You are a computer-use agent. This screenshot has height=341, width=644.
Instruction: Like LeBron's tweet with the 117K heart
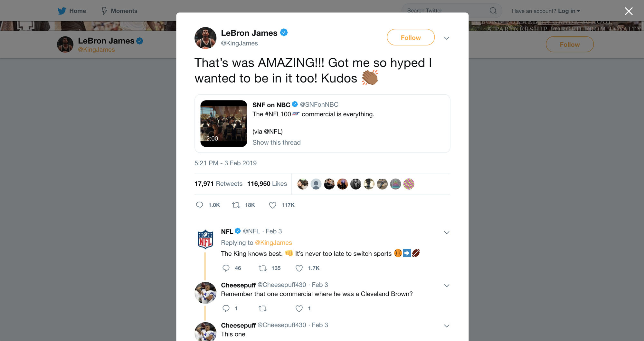point(273,205)
